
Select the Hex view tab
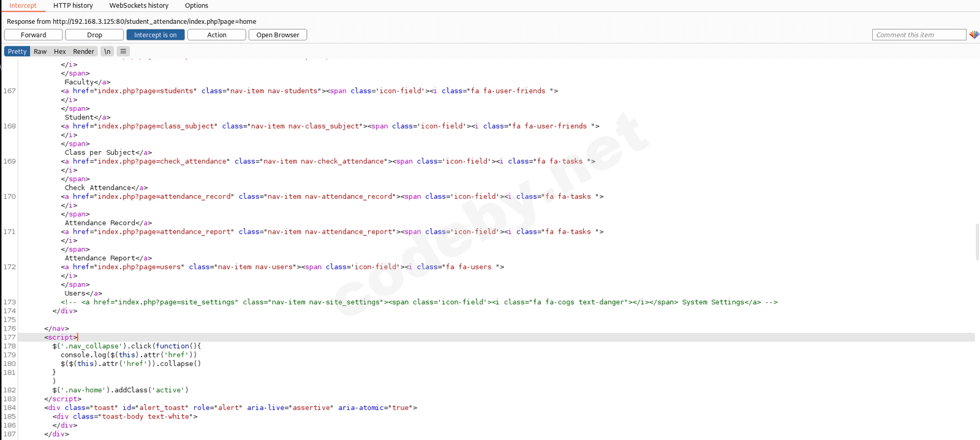tap(60, 51)
